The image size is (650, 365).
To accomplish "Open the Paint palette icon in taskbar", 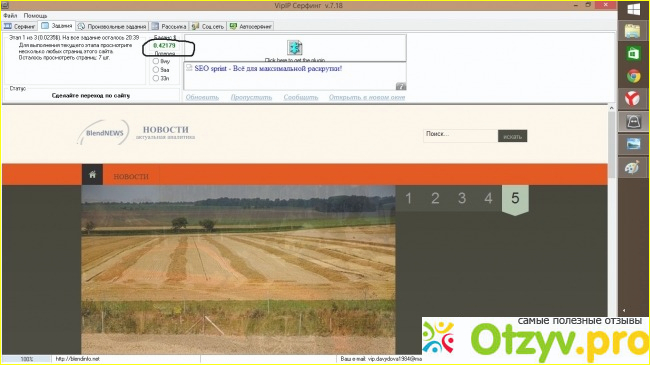I will click(633, 168).
